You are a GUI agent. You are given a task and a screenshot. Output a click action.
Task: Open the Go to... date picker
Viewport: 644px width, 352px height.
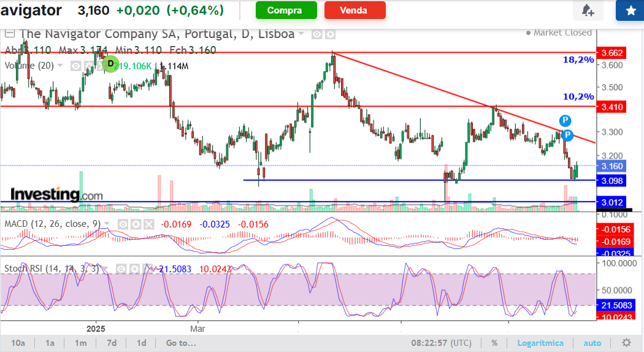(181, 343)
